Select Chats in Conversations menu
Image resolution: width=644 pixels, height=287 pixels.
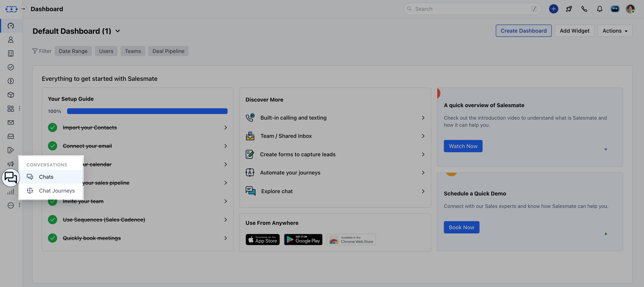(51, 177)
